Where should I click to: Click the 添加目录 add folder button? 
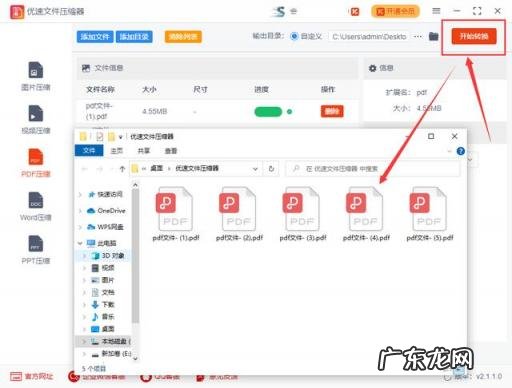click(134, 37)
